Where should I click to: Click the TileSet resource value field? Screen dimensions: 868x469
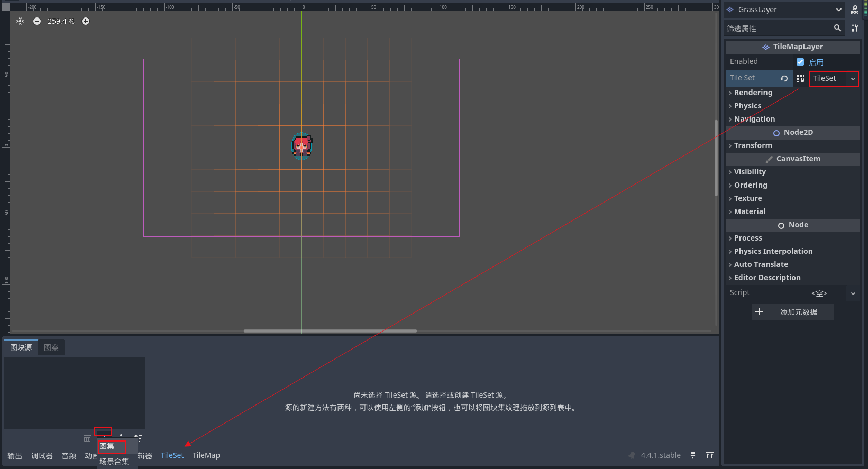point(829,78)
